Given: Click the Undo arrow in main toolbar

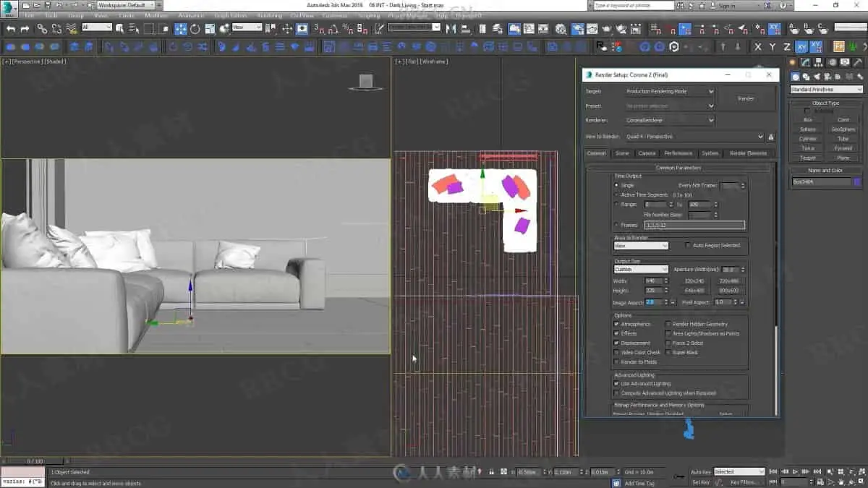Looking at the screenshot, I should point(11,29).
